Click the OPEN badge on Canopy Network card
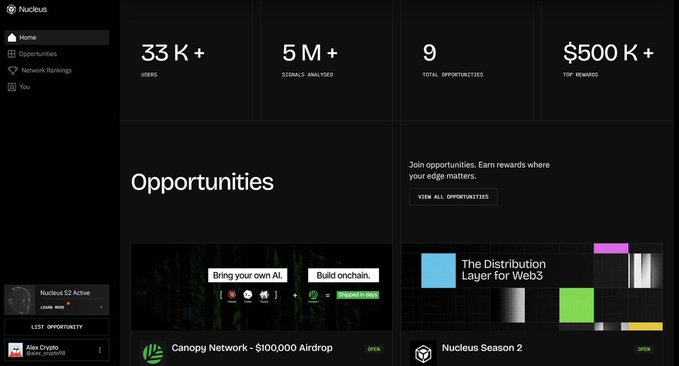 coord(374,349)
